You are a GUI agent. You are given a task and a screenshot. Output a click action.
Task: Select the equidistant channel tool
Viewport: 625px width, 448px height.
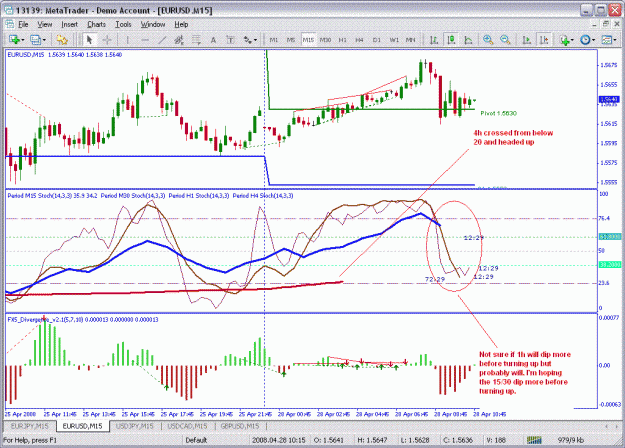pyautogui.click(x=179, y=40)
